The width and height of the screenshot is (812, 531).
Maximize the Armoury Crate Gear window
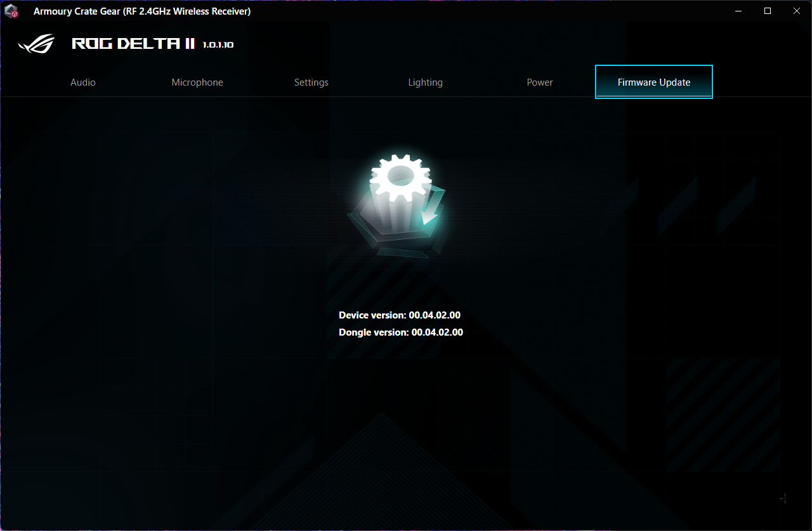(768, 11)
